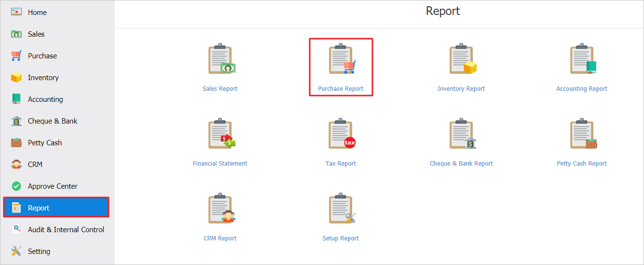Click the Home monitor icon in sidebar
The width and height of the screenshot is (644, 265).
[16, 12]
